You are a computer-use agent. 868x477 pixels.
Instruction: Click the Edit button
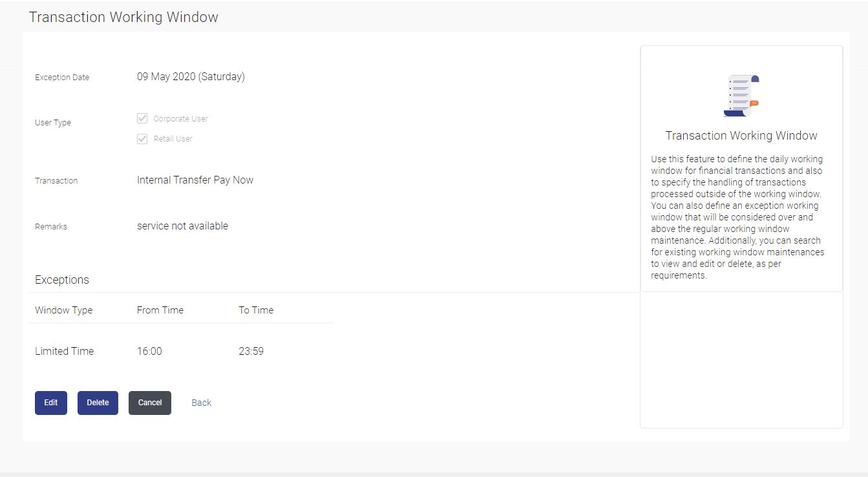(x=50, y=402)
